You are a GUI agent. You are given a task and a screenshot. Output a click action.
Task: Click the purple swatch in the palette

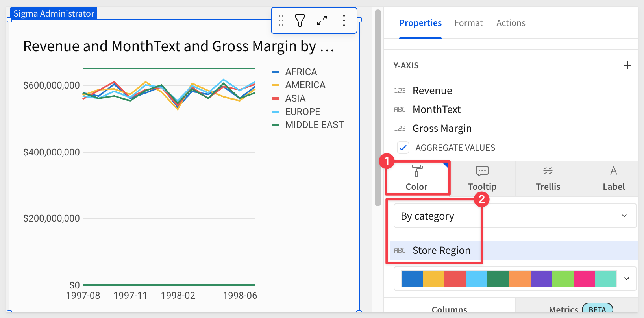[x=541, y=279]
